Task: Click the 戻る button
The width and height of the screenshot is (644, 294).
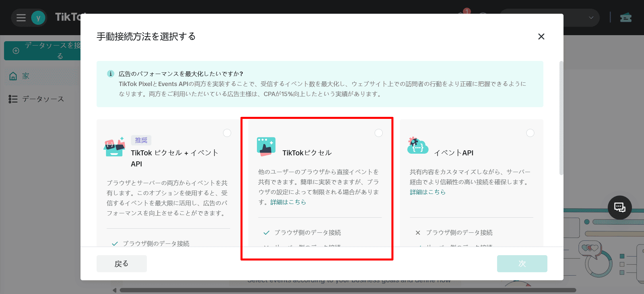Action: pos(122,264)
